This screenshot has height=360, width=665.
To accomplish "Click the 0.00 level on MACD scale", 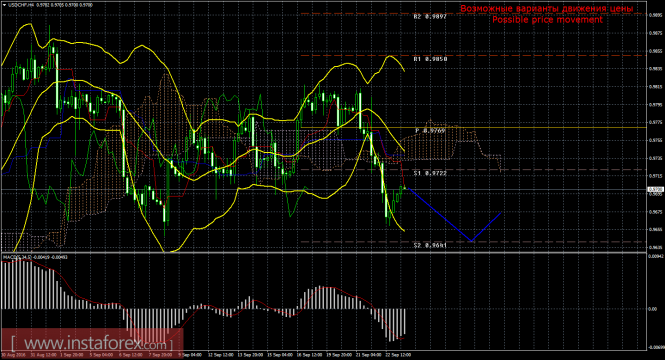I will click(x=653, y=309).
